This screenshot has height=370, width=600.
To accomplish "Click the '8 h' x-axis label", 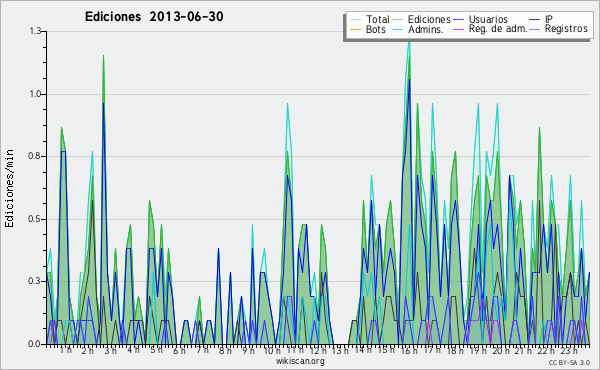I will [x=225, y=350].
